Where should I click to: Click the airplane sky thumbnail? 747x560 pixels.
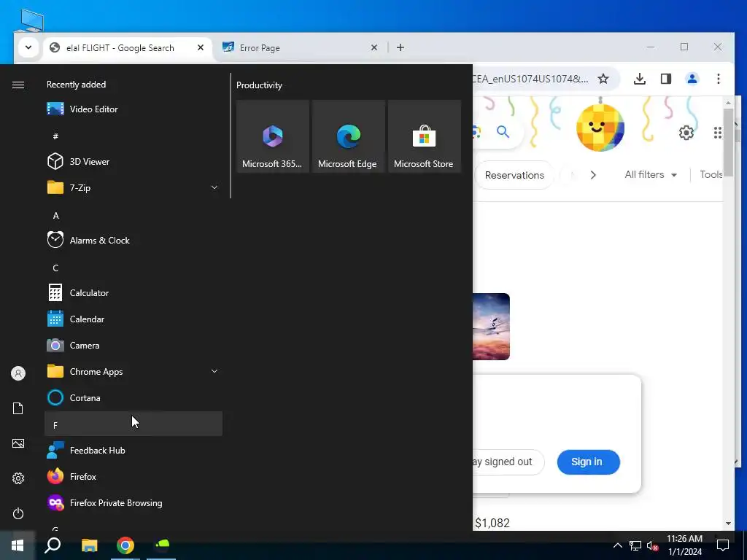[491, 327]
